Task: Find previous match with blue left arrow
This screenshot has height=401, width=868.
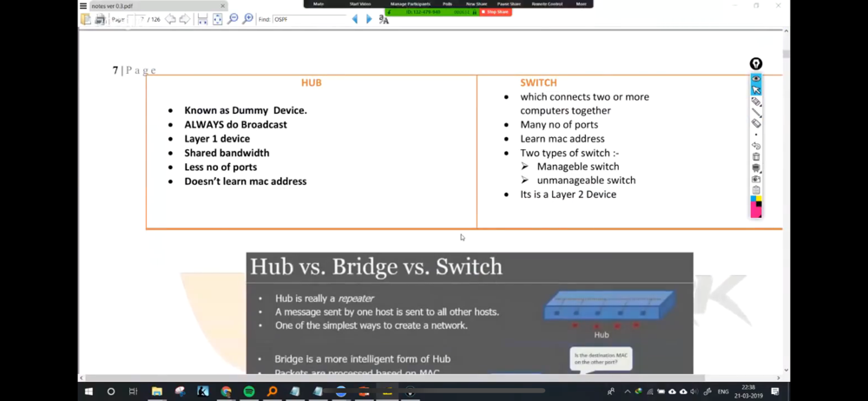Action: (x=355, y=19)
